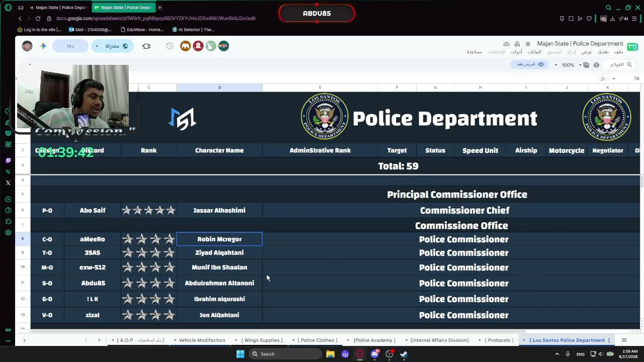Reload the page in the browser
Viewport: 644px width, 362px height.
38,18
